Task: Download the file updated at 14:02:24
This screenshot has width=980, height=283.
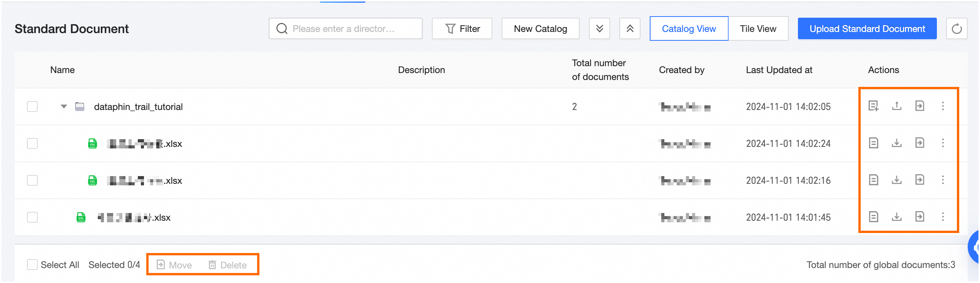Action: tap(896, 143)
